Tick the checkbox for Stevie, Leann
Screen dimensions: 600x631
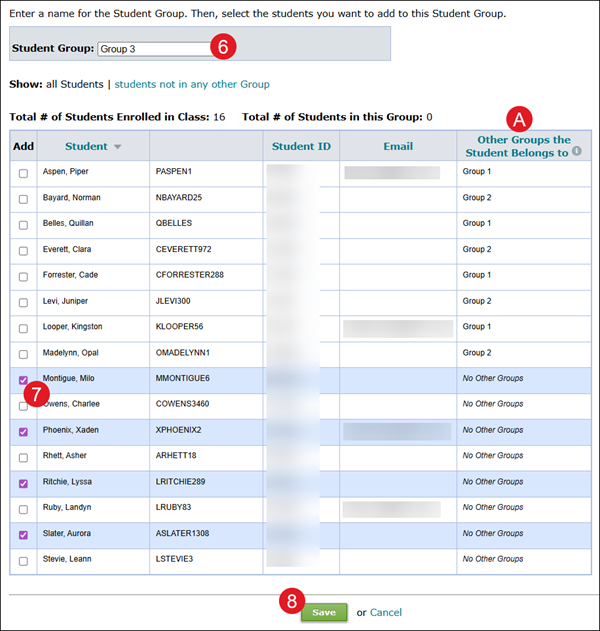(23, 561)
